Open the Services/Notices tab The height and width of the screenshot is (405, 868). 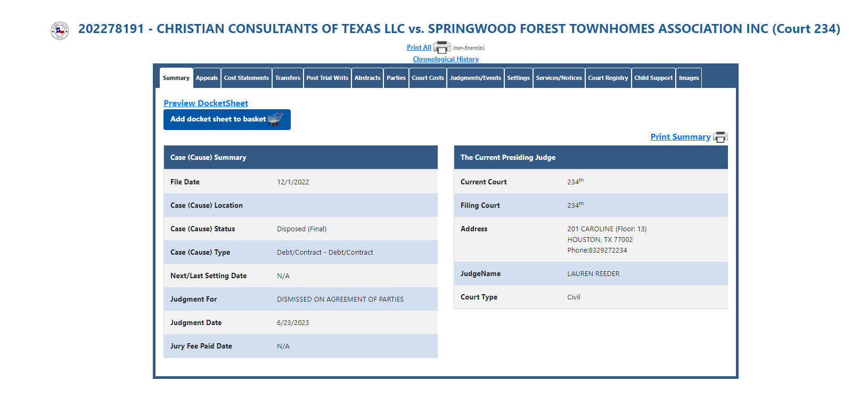point(559,78)
